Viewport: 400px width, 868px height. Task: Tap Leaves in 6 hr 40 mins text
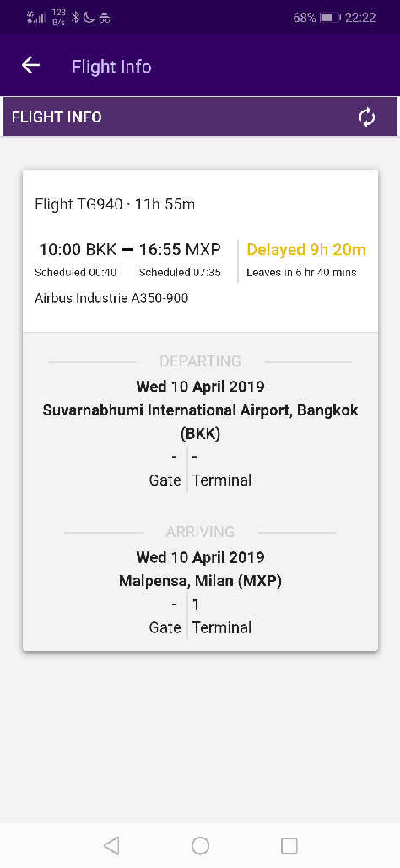[x=301, y=273]
